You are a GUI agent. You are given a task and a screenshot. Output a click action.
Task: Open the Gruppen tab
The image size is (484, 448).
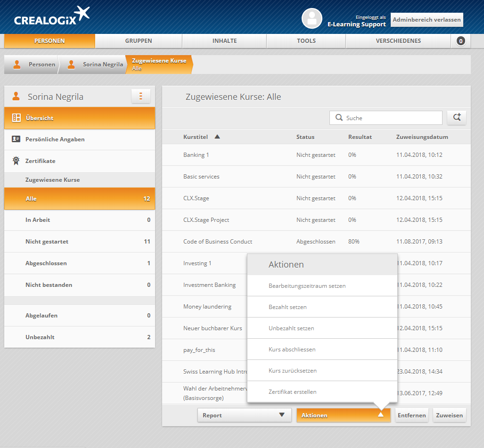[139, 41]
